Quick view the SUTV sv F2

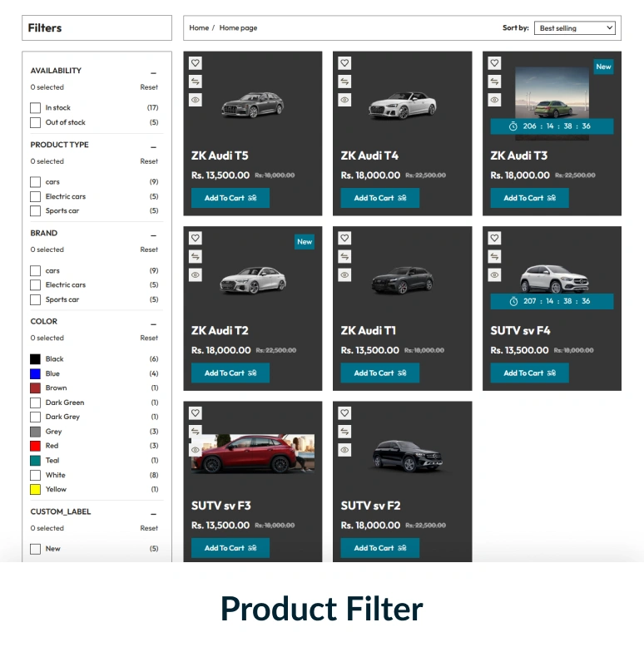point(344,450)
